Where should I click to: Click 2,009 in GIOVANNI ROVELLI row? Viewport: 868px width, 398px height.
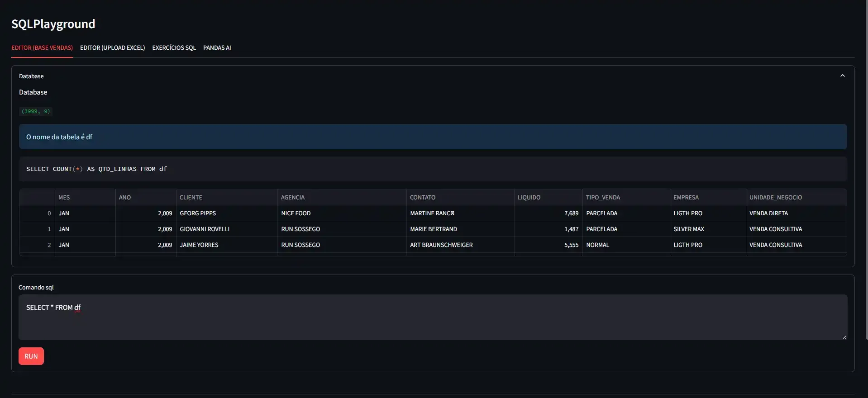(146, 229)
